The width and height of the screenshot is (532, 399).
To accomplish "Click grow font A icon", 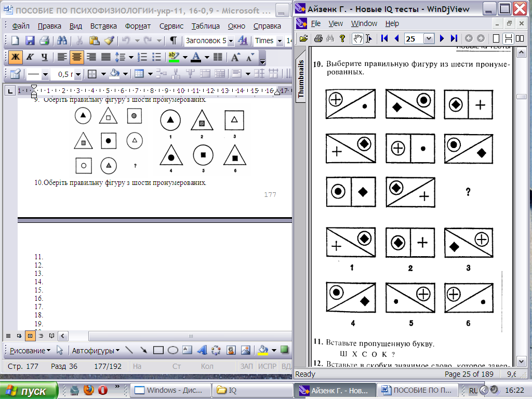I will click(x=235, y=57).
